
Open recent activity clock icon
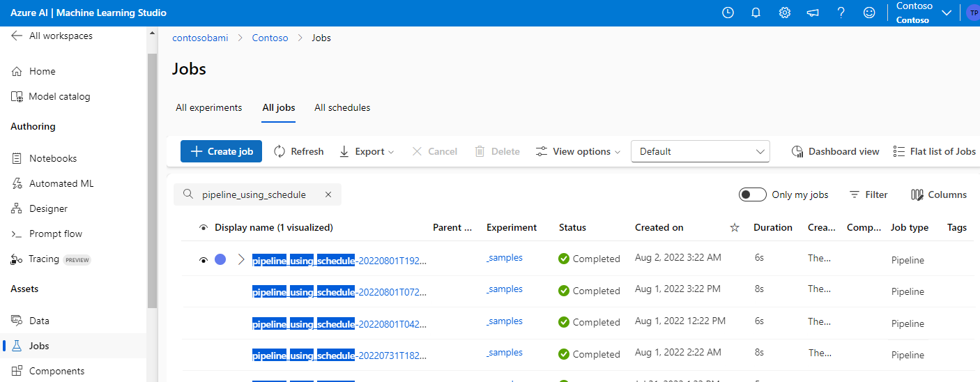pos(728,13)
